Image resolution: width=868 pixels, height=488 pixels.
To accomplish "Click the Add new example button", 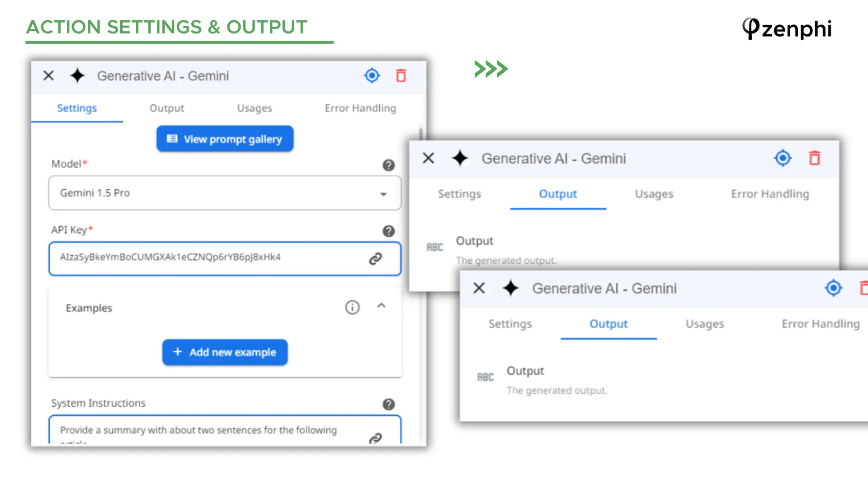I will point(225,352).
